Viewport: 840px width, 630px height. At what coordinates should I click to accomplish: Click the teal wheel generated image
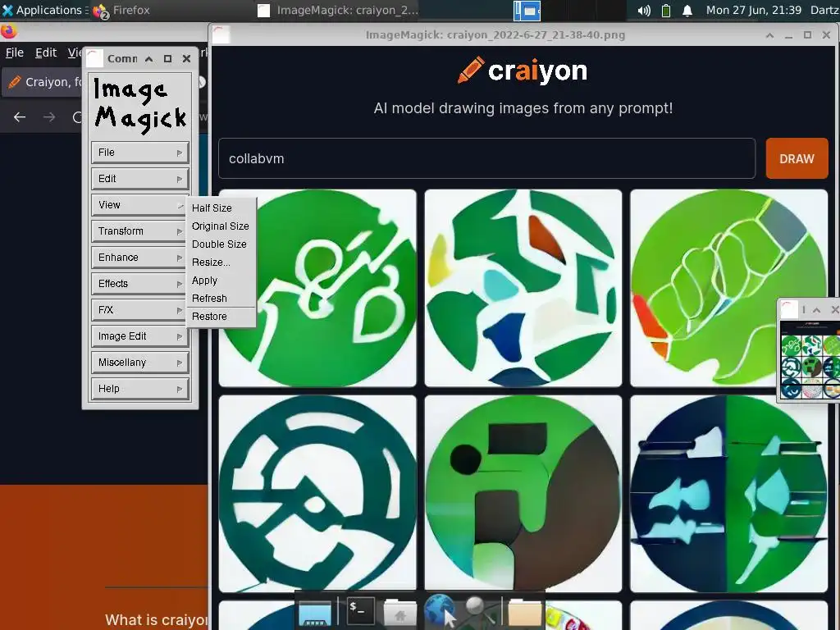tap(317, 493)
